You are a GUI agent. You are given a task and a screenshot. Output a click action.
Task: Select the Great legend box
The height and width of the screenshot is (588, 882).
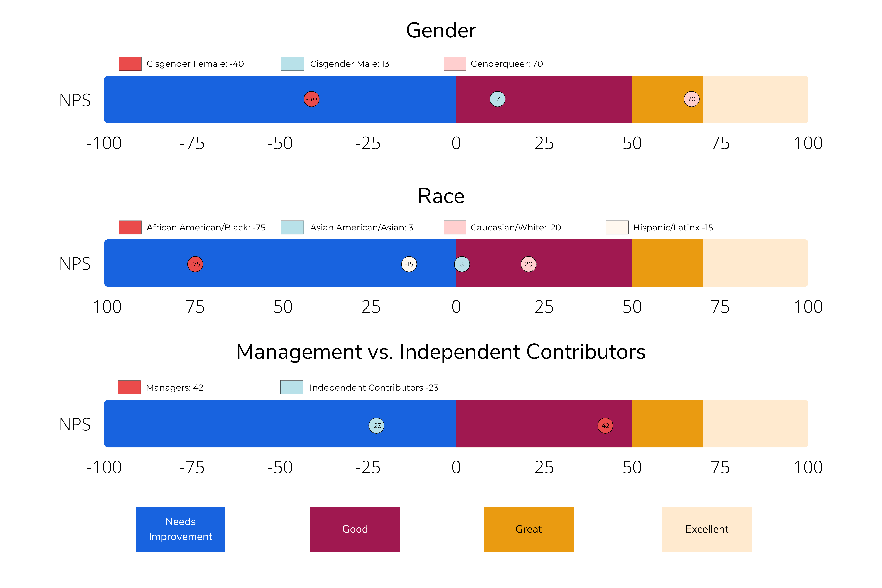[529, 529]
